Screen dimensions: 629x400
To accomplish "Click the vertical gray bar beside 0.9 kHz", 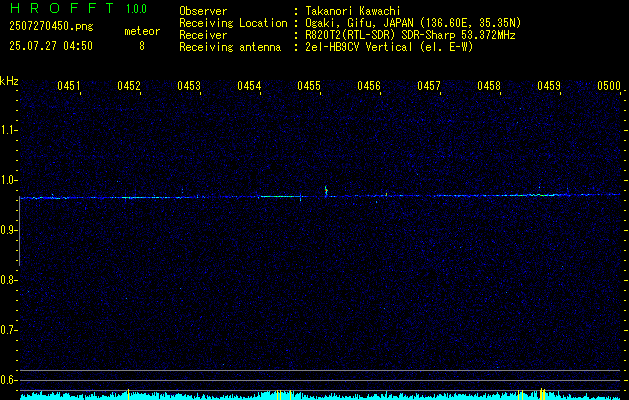I will click(x=19, y=231).
